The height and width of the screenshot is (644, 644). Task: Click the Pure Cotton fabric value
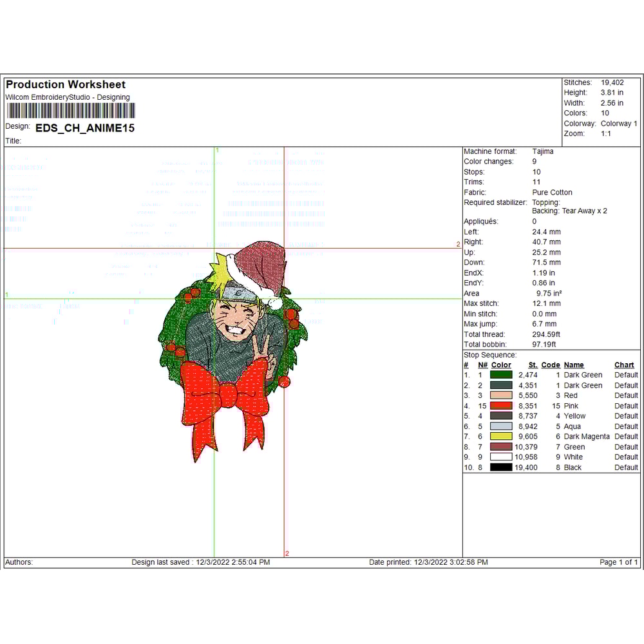click(x=552, y=193)
